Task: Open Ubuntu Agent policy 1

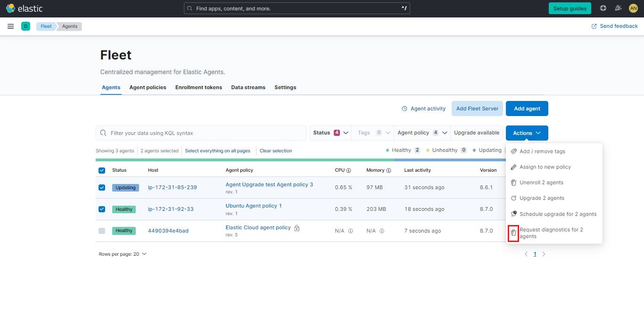Action: pyautogui.click(x=254, y=206)
